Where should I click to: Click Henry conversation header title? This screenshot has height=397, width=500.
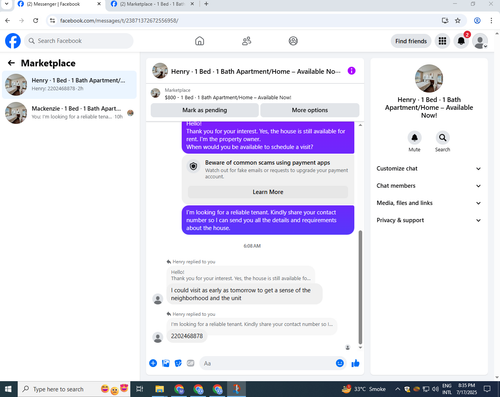click(256, 71)
